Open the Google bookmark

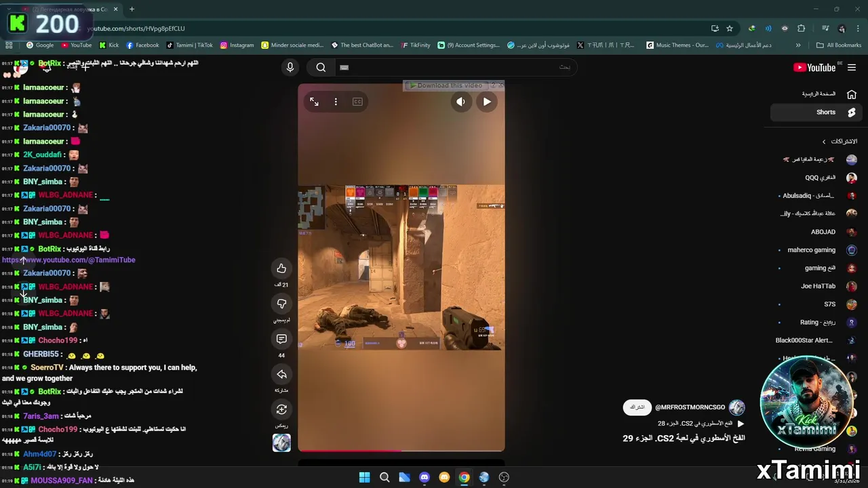point(39,45)
